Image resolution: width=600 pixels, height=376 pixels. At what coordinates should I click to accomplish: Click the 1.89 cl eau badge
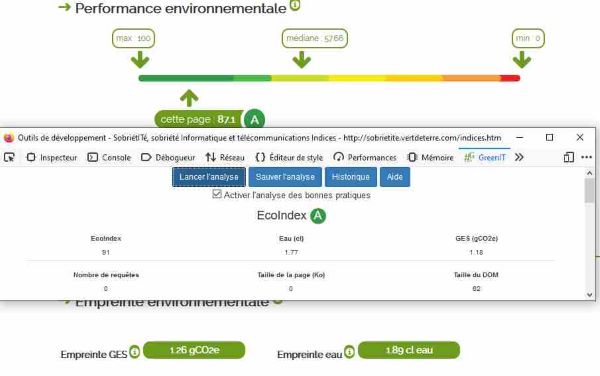pyautogui.click(x=409, y=350)
